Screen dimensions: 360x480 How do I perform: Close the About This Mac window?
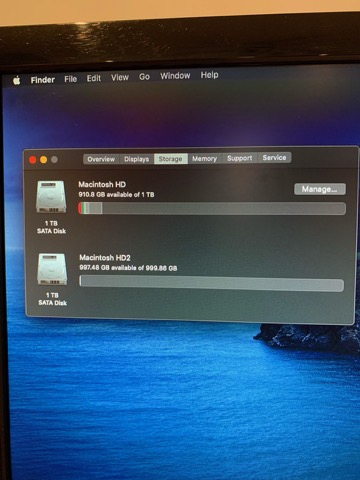pyautogui.click(x=33, y=160)
